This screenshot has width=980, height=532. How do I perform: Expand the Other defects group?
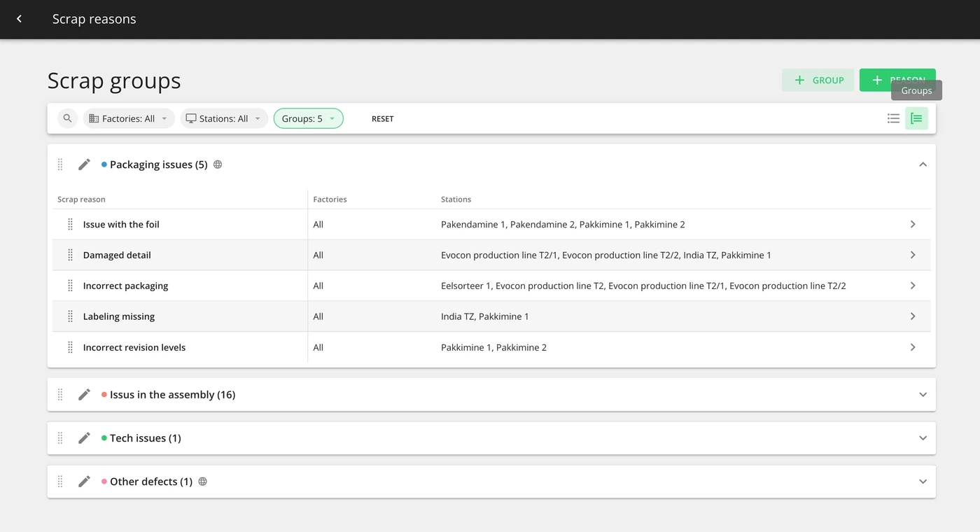[923, 482]
